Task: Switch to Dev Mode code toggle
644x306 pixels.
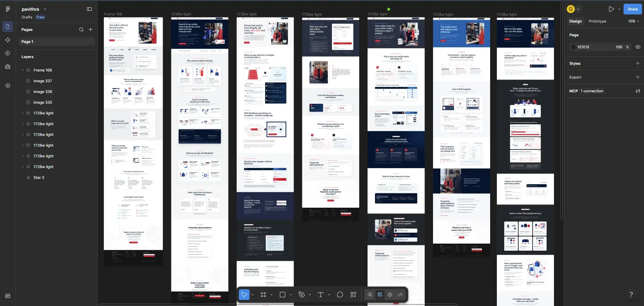Action: (x=400, y=295)
